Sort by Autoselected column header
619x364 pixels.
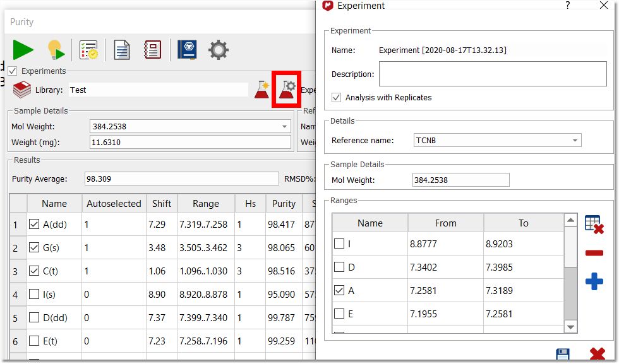coord(114,204)
